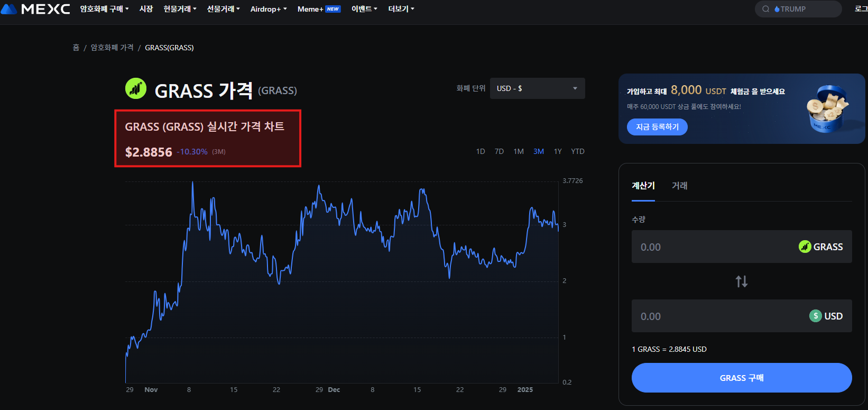Switch to the 계산기 tab
868x410 pixels.
pos(643,186)
